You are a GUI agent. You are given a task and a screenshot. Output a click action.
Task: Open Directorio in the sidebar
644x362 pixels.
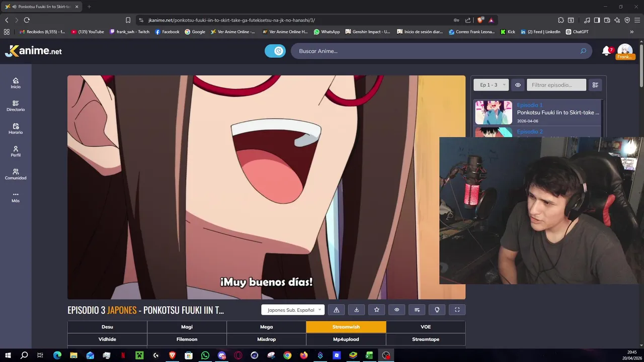[16, 106]
